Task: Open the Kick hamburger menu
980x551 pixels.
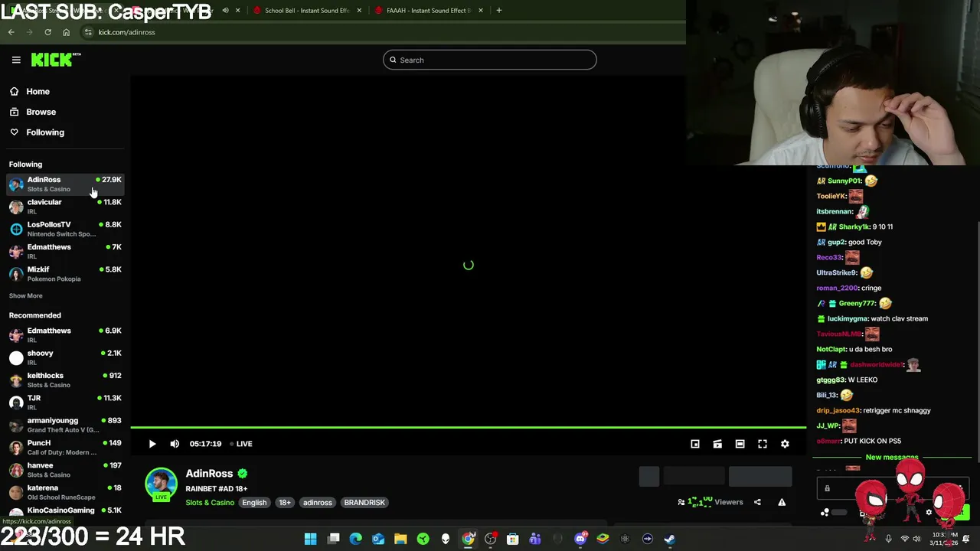Action: [16, 60]
